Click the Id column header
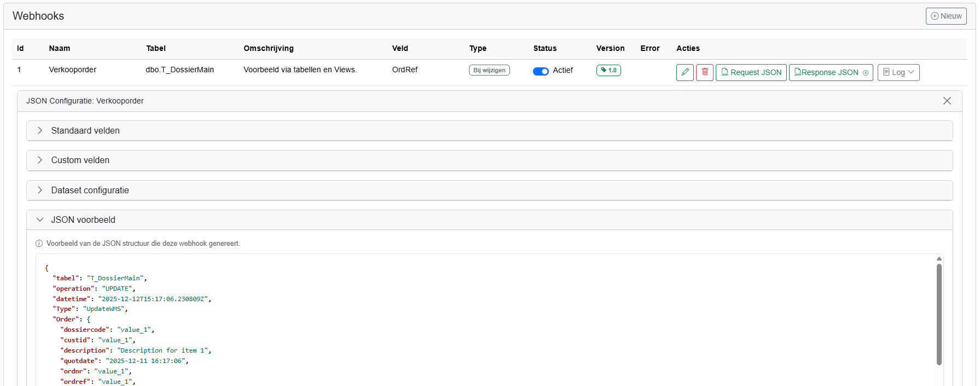The width and height of the screenshot is (980, 386). [20, 48]
